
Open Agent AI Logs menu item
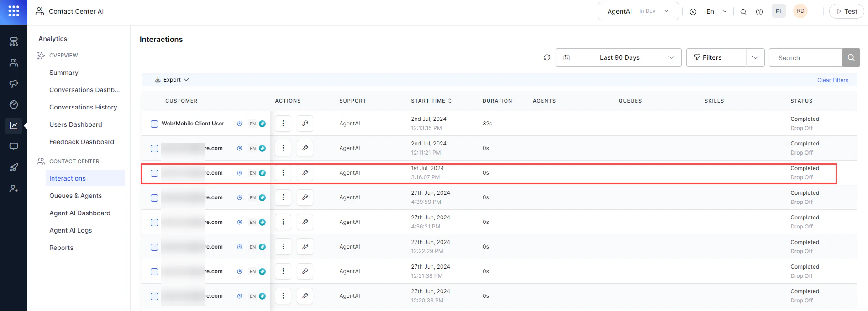[x=71, y=230]
